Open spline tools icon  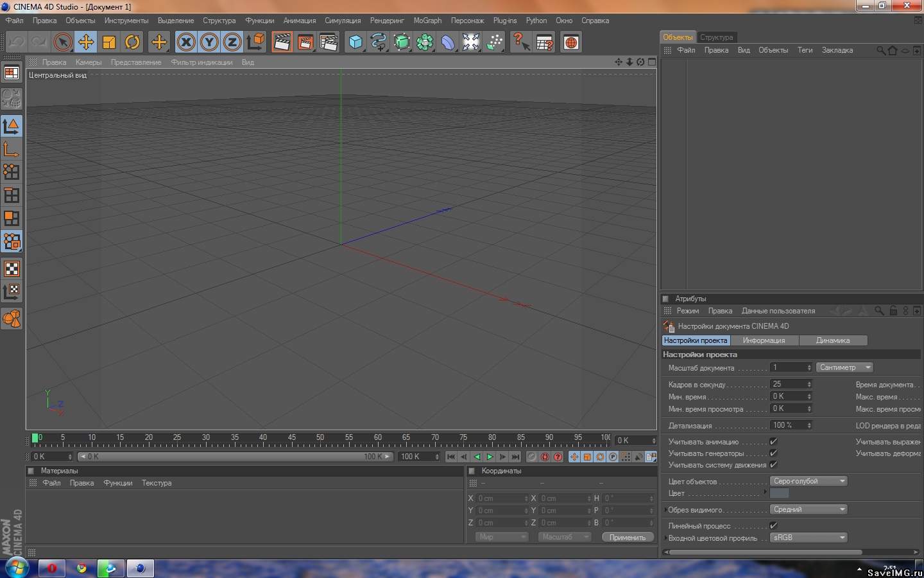[378, 42]
